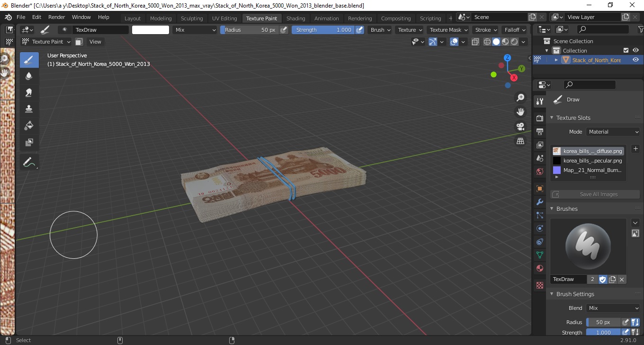Open the Texture properties tab
The image size is (644, 345).
[539, 285]
